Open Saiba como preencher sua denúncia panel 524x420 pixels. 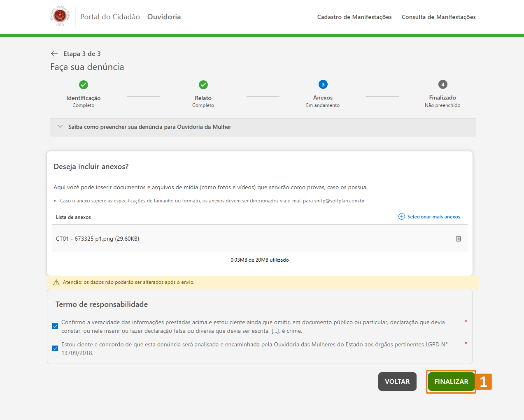pyautogui.click(x=150, y=127)
